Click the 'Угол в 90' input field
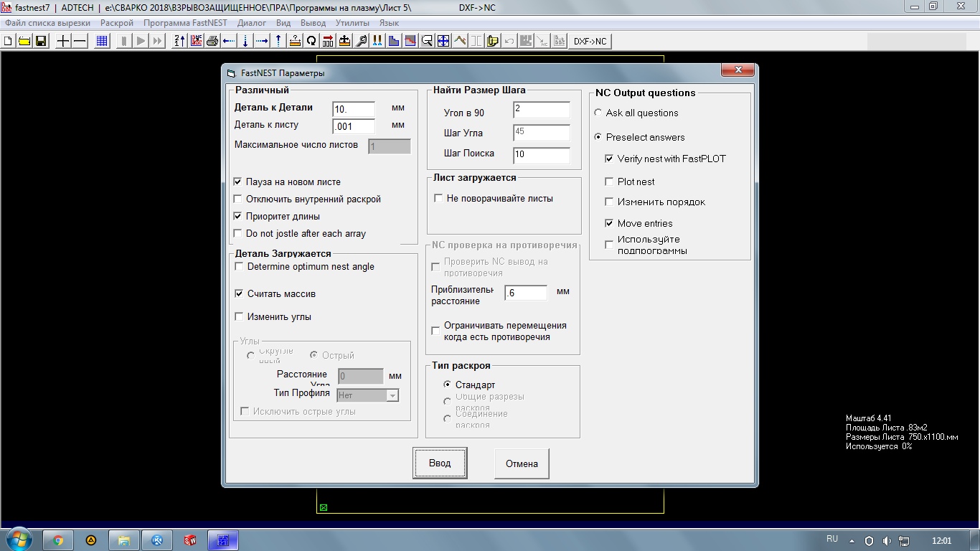The image size is (980, 551). click(x=542, y=110)
